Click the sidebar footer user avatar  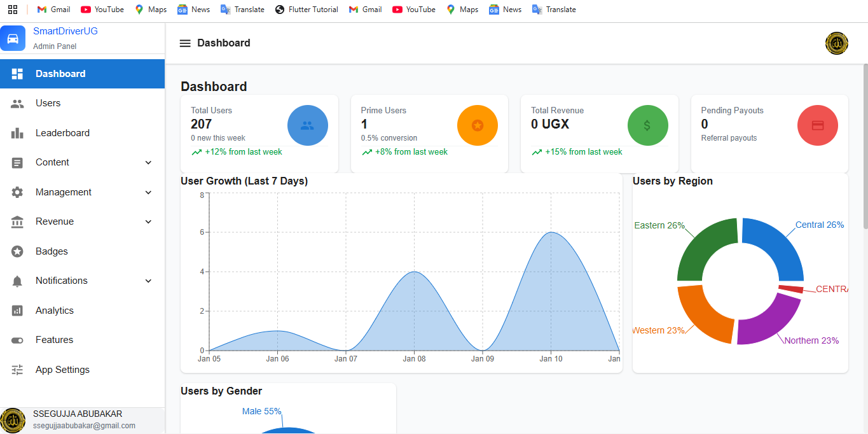(13, 421)
